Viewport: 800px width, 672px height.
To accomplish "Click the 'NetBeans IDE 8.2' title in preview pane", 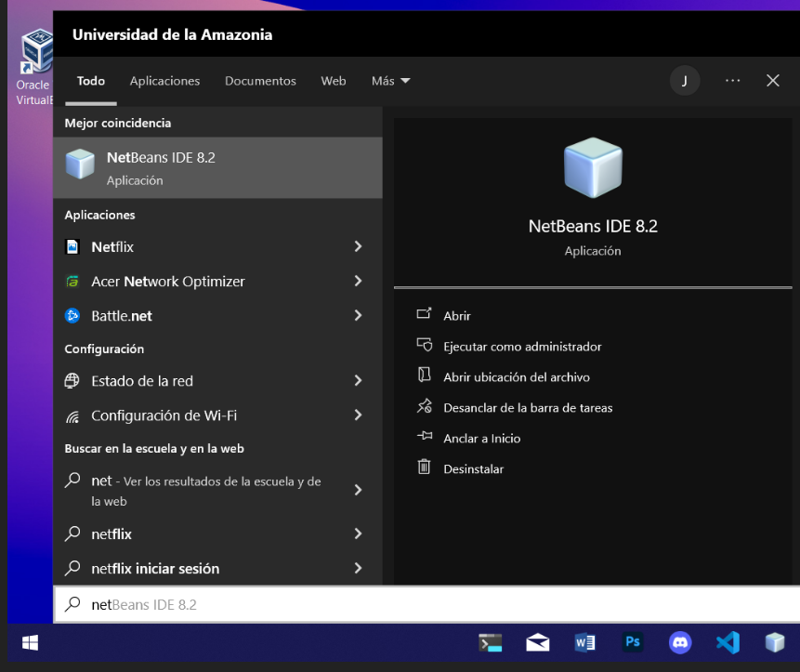I will point(593,226).
